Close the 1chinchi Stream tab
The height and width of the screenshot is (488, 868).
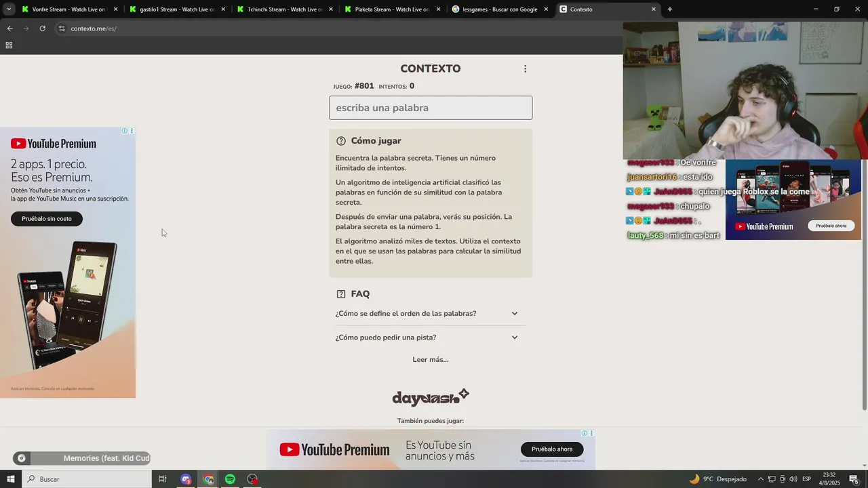click(x=331, y=9)
